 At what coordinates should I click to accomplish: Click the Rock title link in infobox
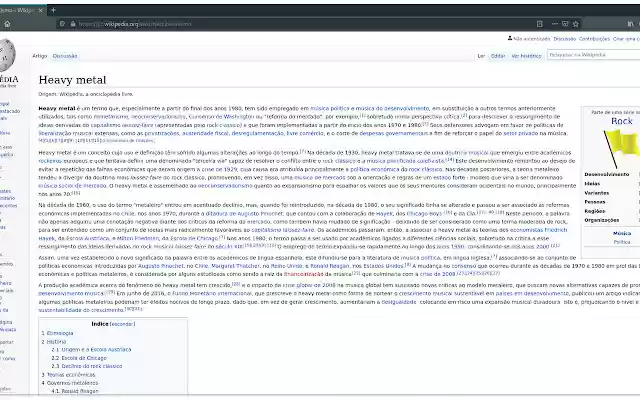[x=622, y=121]
